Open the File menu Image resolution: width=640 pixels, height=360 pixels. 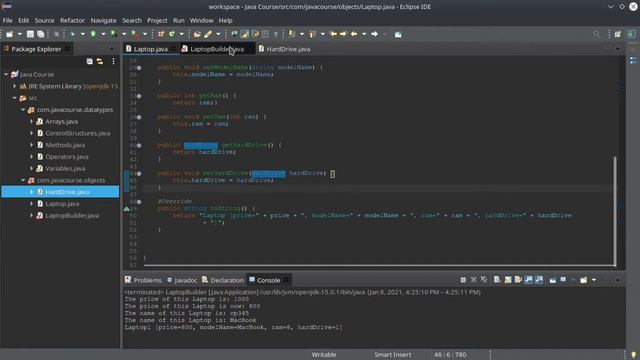pos(7,20)
